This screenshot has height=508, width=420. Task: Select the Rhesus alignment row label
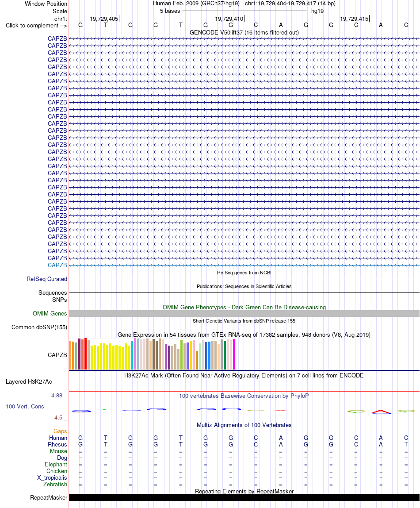tap(57, 444)
